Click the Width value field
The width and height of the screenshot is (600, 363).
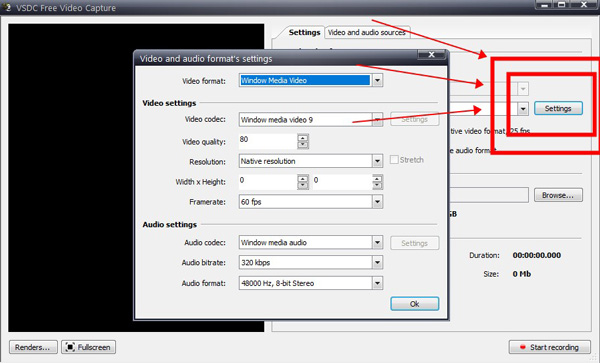tap(268, 182)
